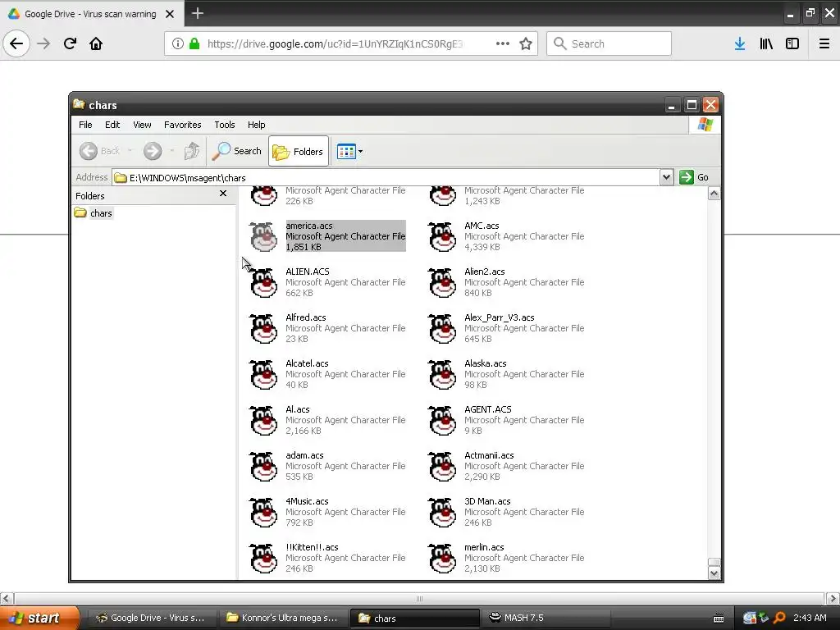Viewport: 840px width, 630px height.
Task: Click the chars taskbar button
Action: (x=414, y=618)
